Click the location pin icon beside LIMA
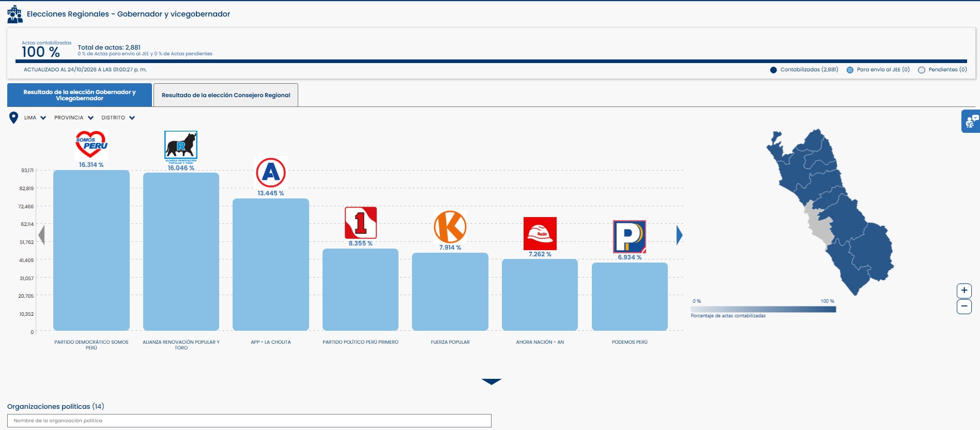980x430 pixels. pos(14,118)
